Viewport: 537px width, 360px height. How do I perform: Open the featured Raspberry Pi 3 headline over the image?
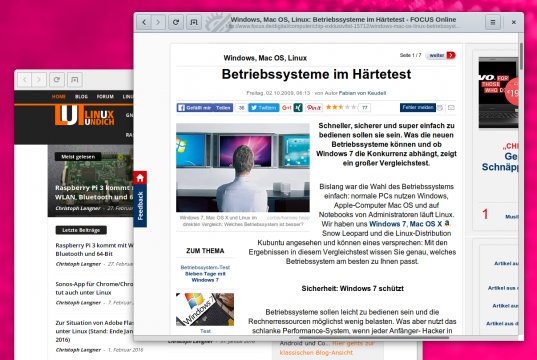[94, 192]
